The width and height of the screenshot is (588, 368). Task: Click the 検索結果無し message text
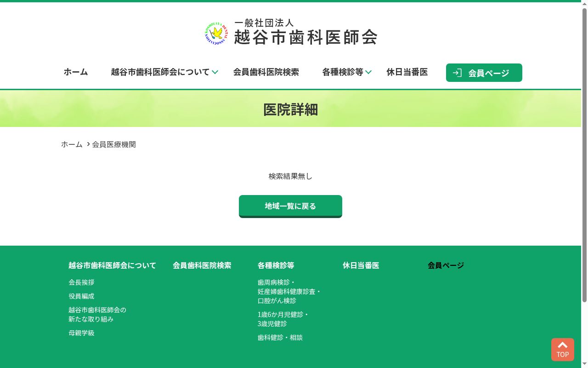coord(290,176)
